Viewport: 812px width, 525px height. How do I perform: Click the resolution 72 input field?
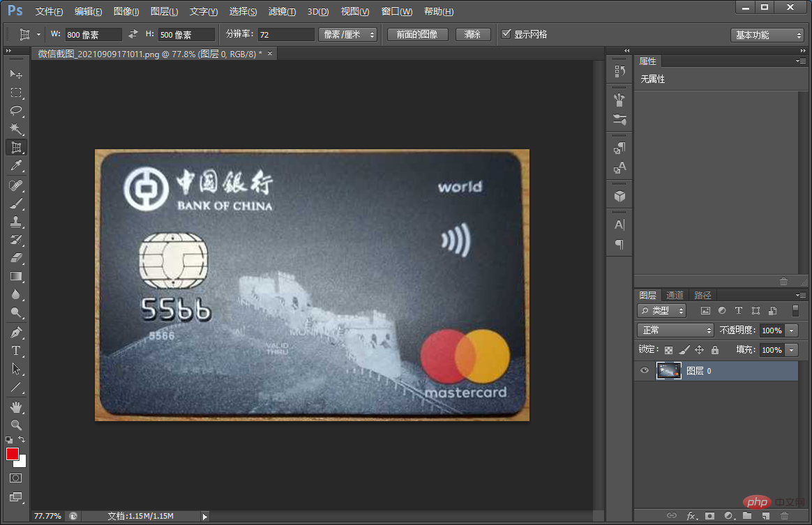tap(286, 35)
